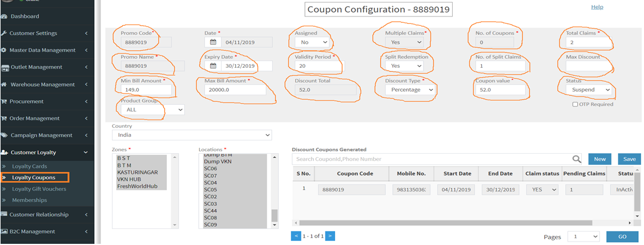Open the Memberships submenu item
The width and height of the screenshot is (644, 245).
(x=30, y=201)
